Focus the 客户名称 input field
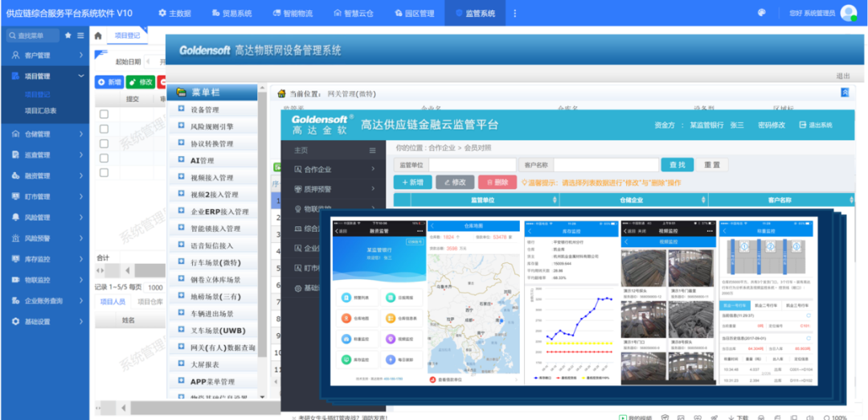 (606, 165)
